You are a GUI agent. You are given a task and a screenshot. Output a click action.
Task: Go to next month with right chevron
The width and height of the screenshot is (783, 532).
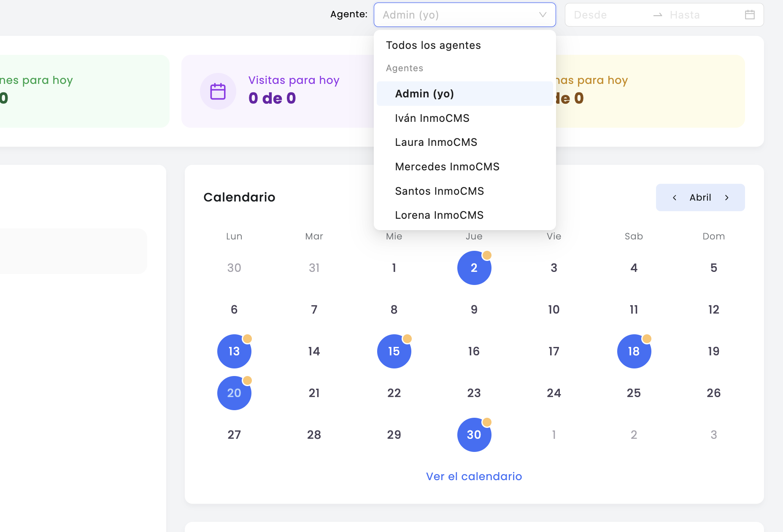727,197
